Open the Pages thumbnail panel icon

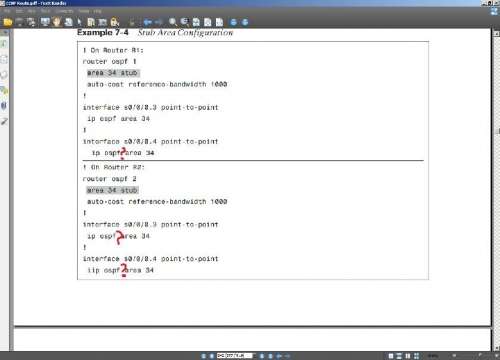point(4,59)
